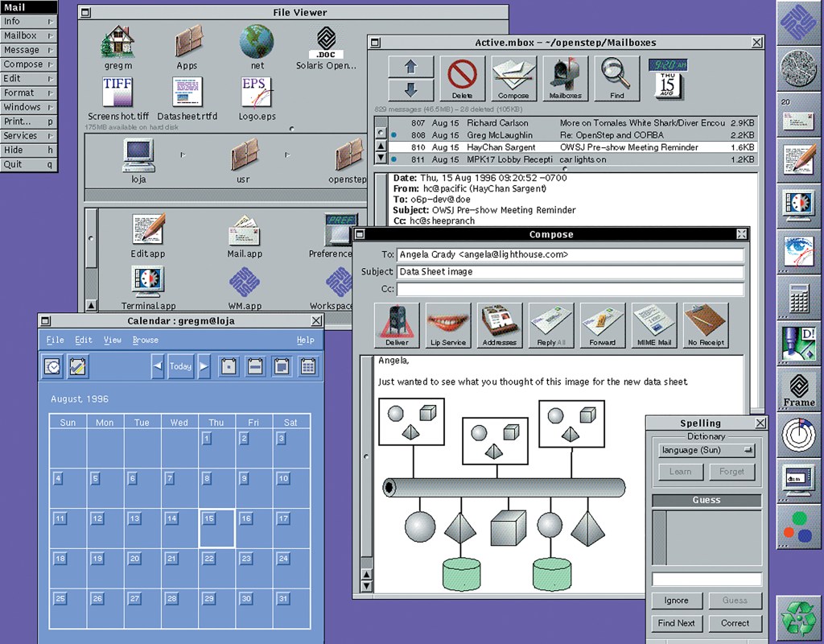The image size is (824, 644).
Task: Click the No Receipt clipboard icon
Action: (x=706, y=325)
